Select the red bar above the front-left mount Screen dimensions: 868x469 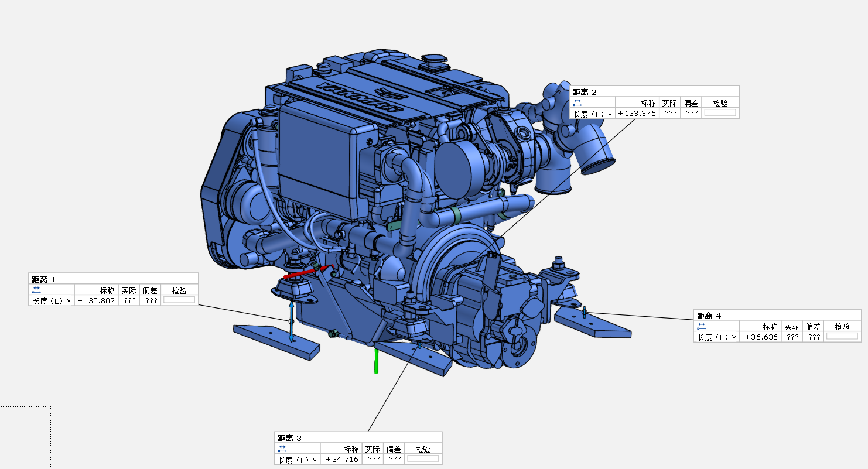tap(308, 271)
